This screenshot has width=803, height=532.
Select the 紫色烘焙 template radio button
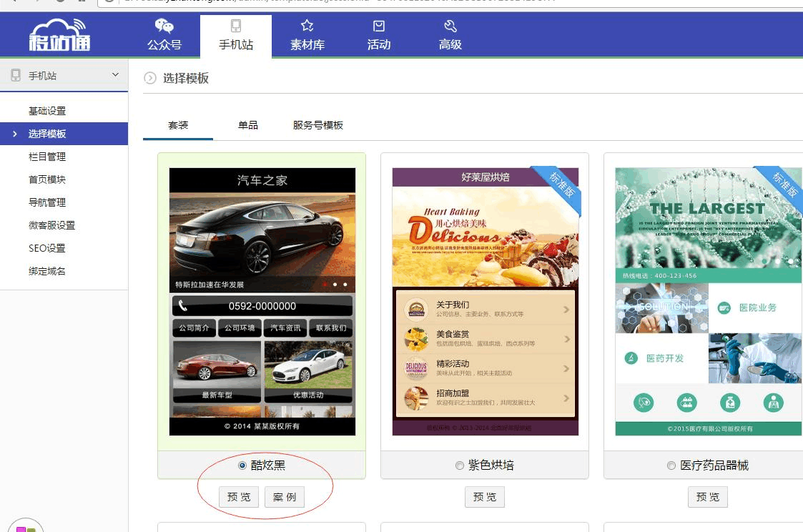tap(460, 465)
